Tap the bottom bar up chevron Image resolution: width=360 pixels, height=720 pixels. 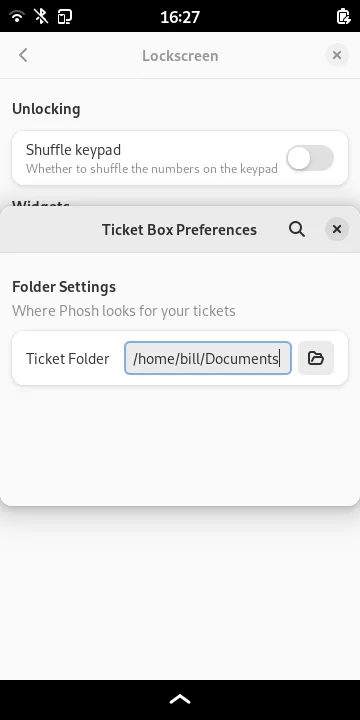[180, 699]
